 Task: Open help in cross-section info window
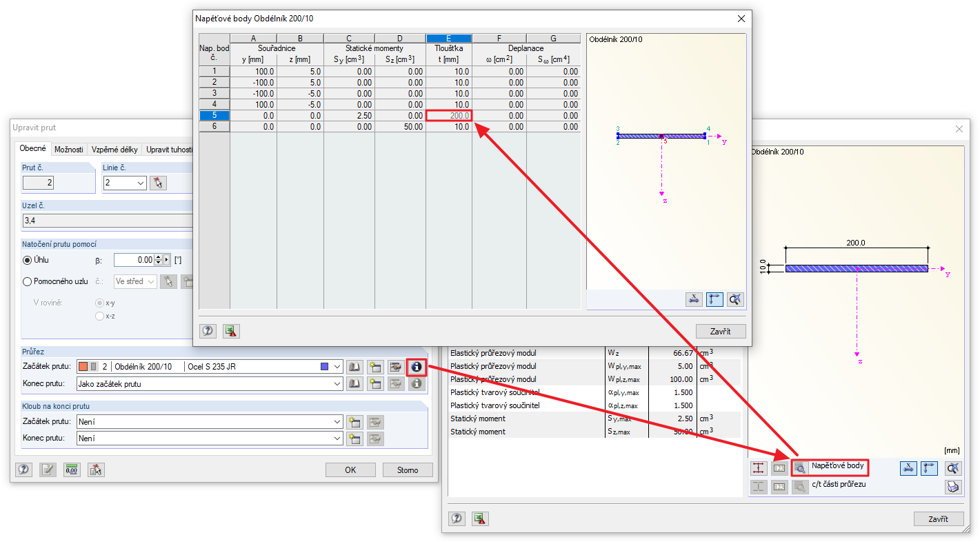pos(457,519)
